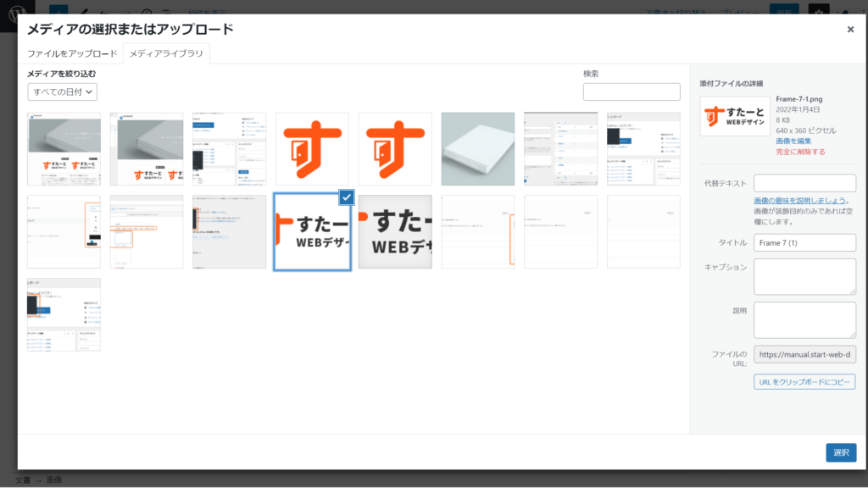Click the 2022年1月4日 date text
The height and width of the screenshot is (488, 868).
point(798,109)
